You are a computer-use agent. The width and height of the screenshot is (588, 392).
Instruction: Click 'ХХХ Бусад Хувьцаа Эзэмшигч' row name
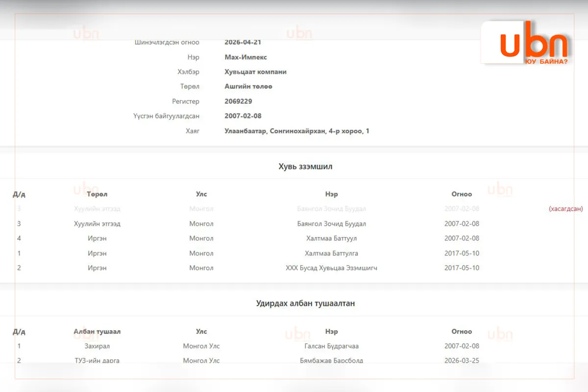[x=331, y=268]
